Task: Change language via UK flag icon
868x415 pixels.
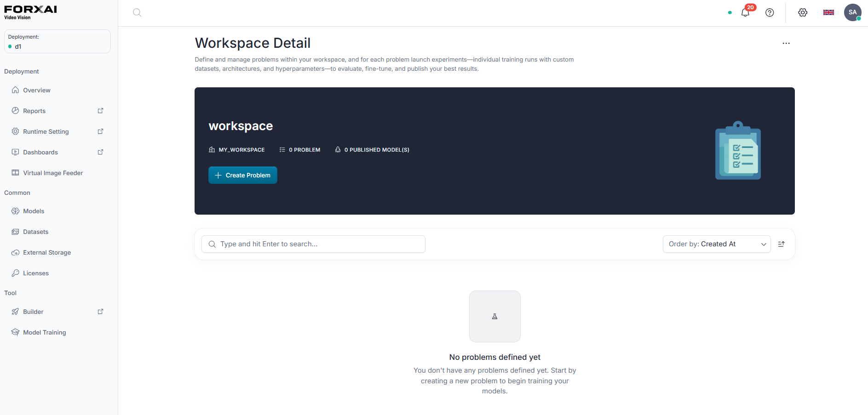Action: coord(828,12)
